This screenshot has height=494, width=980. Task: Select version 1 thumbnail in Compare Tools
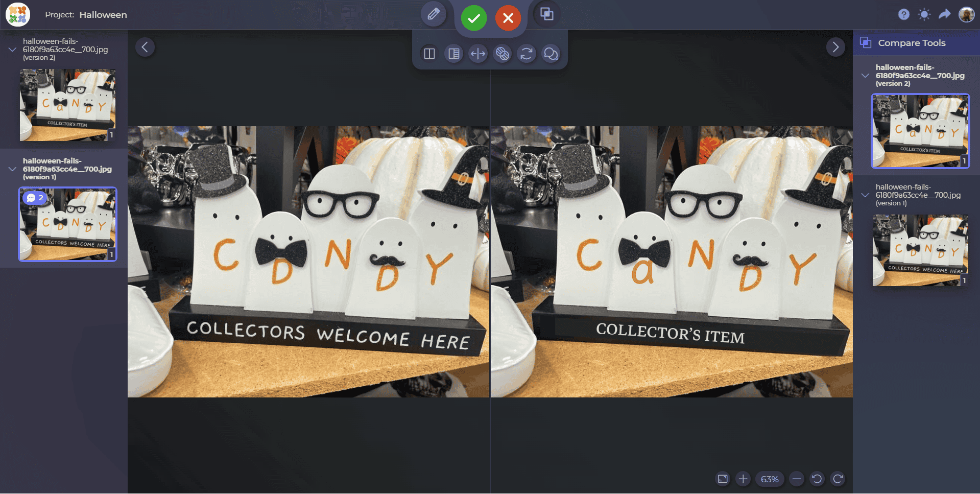920,250
